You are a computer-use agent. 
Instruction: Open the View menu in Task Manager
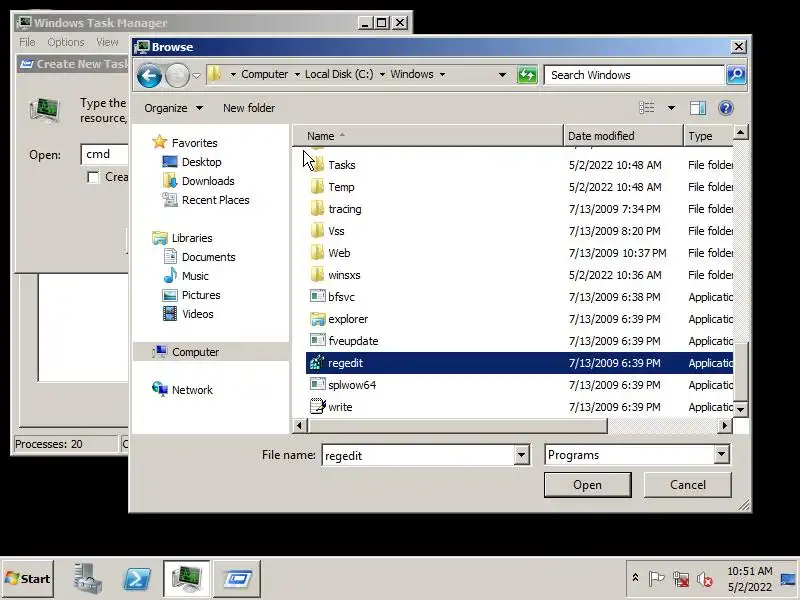tap(107, 42)
